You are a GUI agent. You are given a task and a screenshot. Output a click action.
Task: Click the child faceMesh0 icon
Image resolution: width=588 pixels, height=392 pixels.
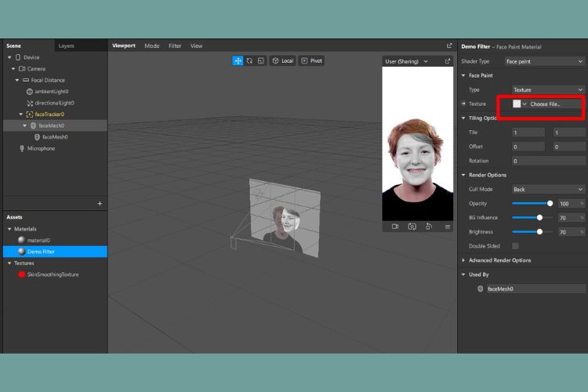click(37, 137)
